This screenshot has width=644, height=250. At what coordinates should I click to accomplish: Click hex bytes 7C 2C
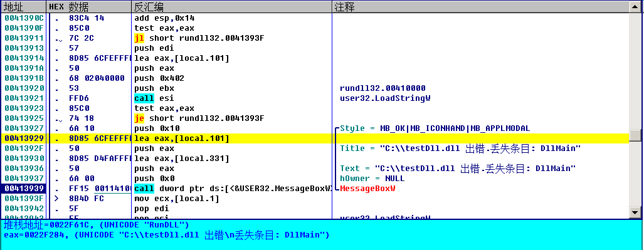tap(82, 38)
